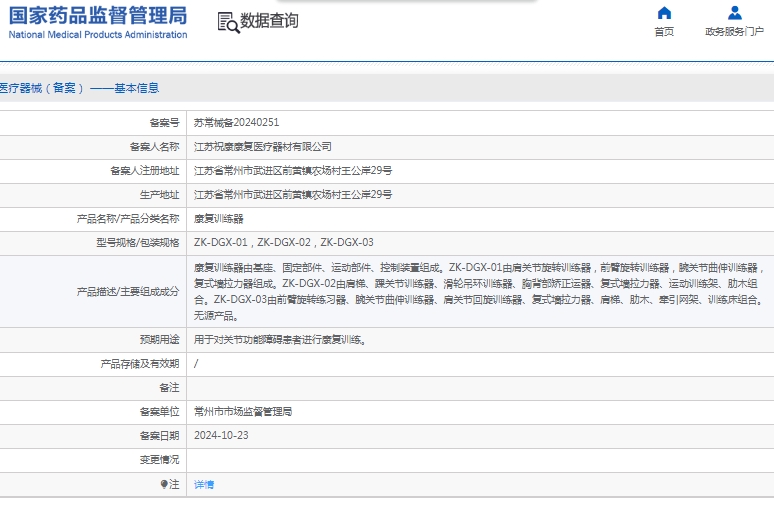774x505 pixels.
Task: Select product name 康复训练器
Action: tap(219, 219)
